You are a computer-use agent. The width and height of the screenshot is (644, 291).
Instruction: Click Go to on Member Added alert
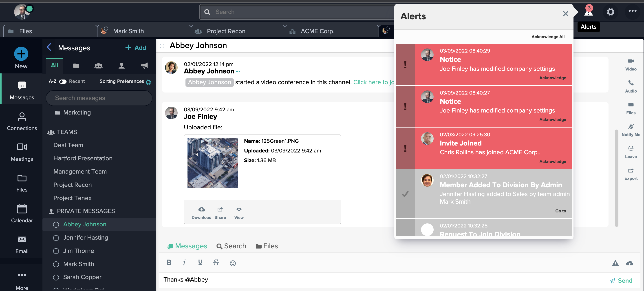(560, 211)
